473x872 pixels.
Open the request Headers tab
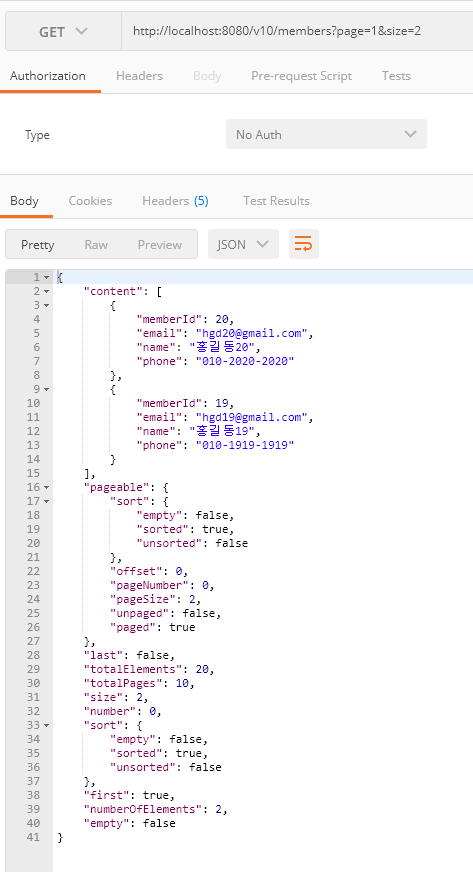tap(140, 76)
